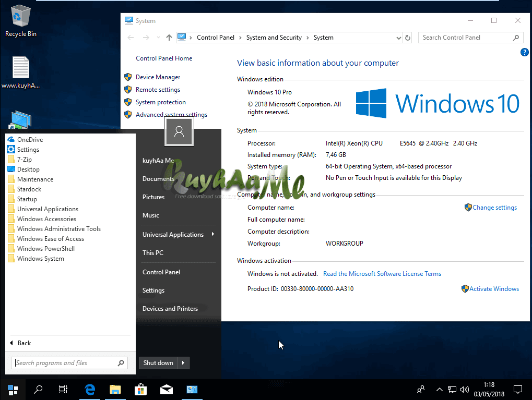Open OneDrive from the Start menu
This screenshot has height=400, width=532.
tap(29, 139)
